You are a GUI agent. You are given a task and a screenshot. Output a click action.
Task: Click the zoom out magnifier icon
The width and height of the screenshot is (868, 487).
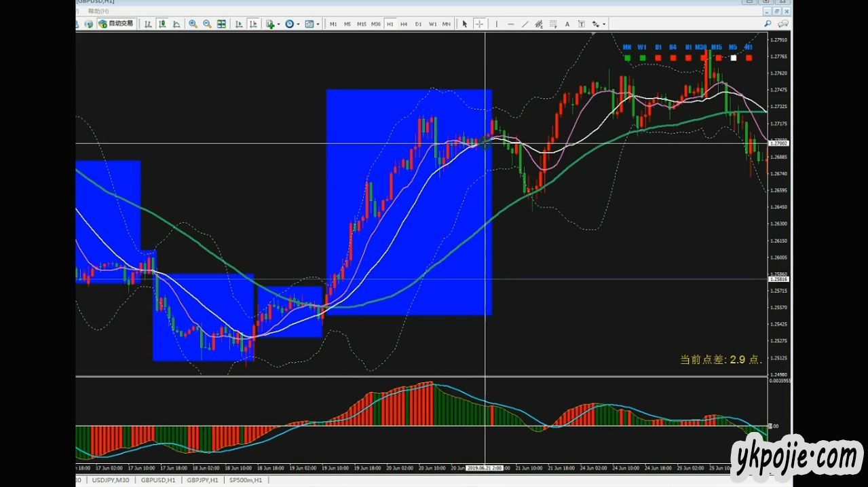(x=207, y=24)
